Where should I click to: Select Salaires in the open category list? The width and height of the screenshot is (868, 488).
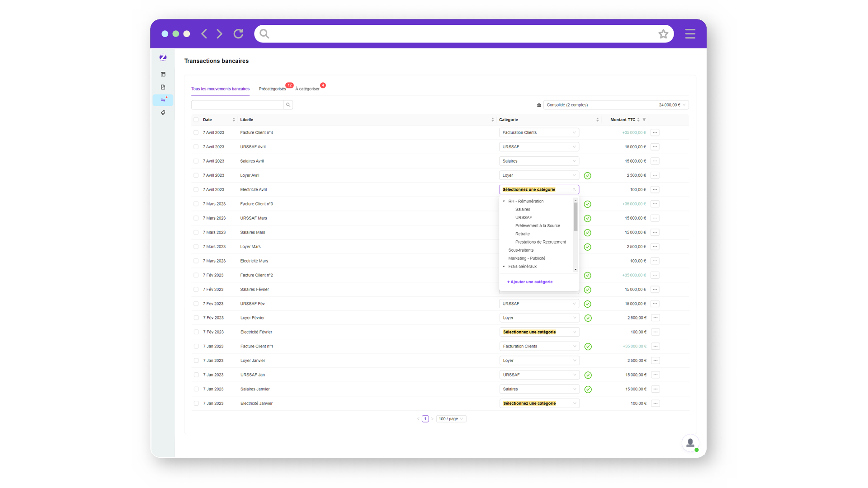(523, 209)
